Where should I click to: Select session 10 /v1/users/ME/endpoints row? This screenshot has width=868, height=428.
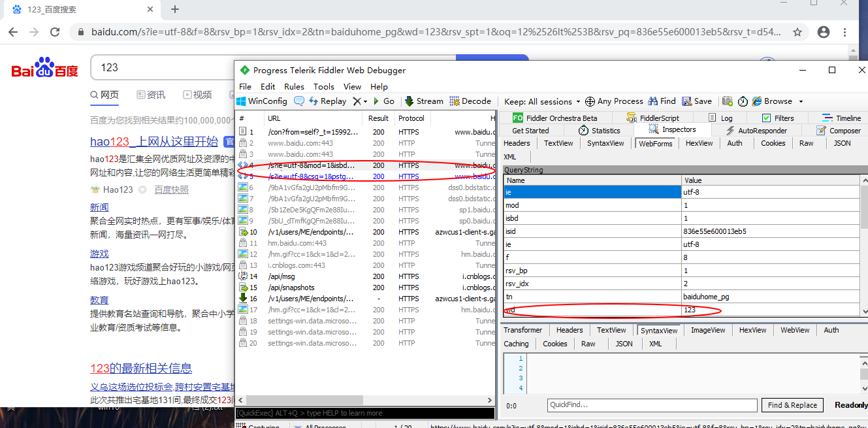(x=364, y=232)
